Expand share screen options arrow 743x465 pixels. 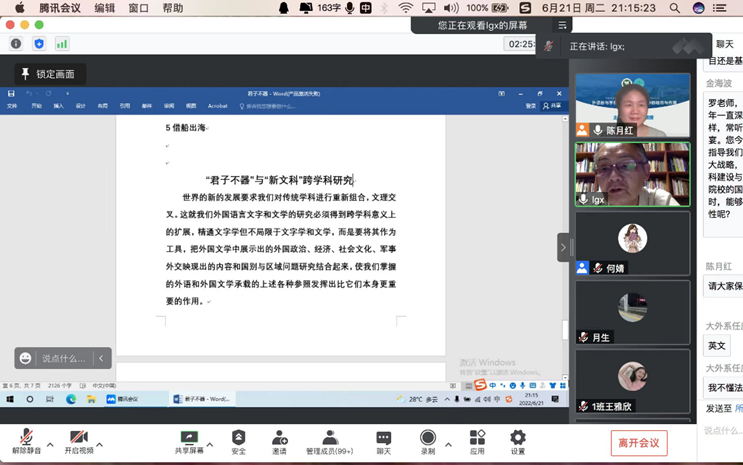210,445
